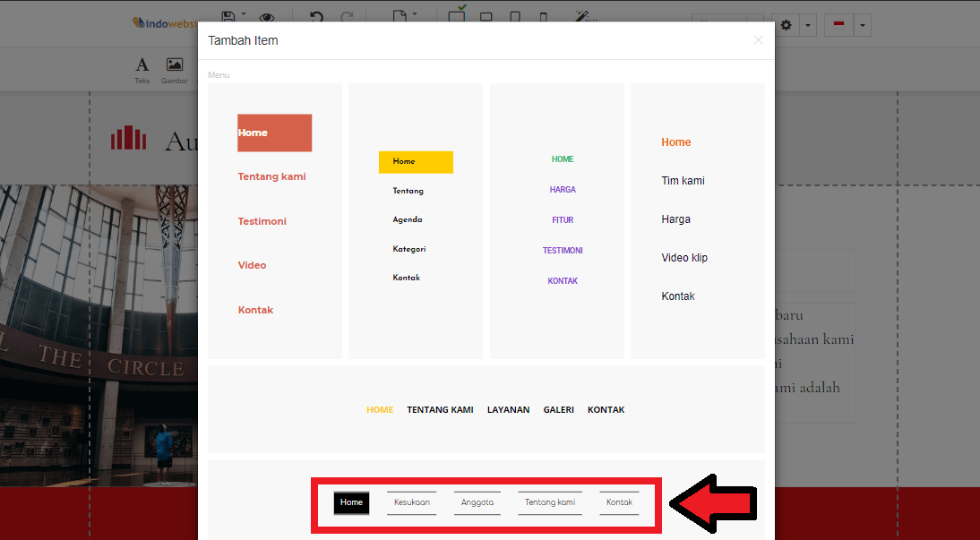Click the save icon in the toolbar
Viewport: 980px width, 540px height.
228,15
